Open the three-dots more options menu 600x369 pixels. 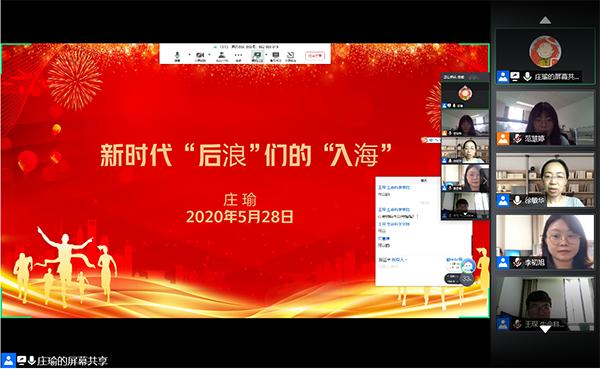pos(238,56)
